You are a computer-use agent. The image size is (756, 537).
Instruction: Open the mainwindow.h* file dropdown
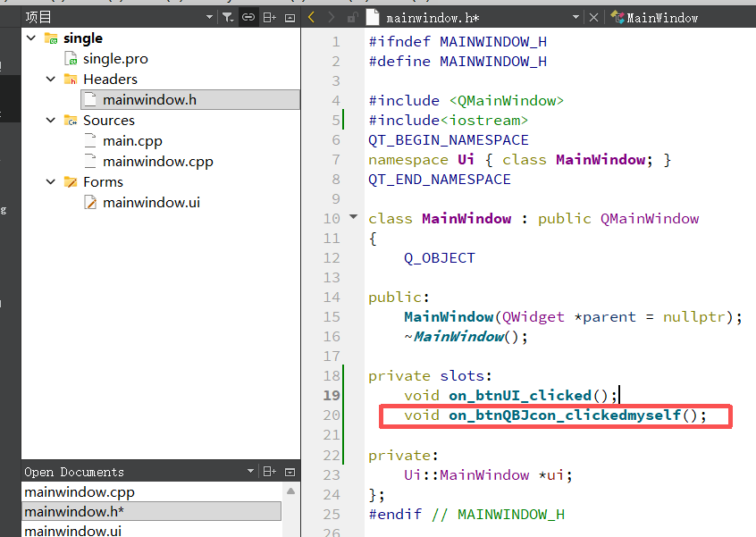[575, 17]
